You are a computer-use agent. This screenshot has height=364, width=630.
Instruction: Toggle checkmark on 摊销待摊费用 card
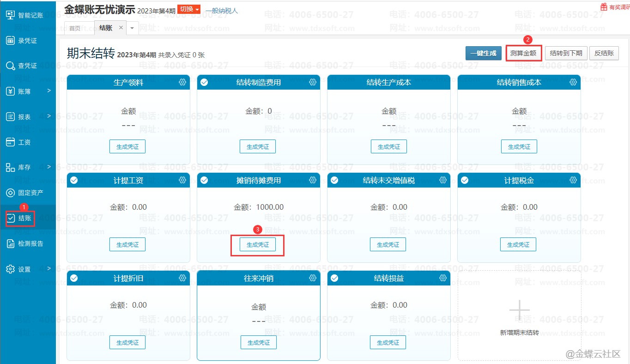(204, 180)
